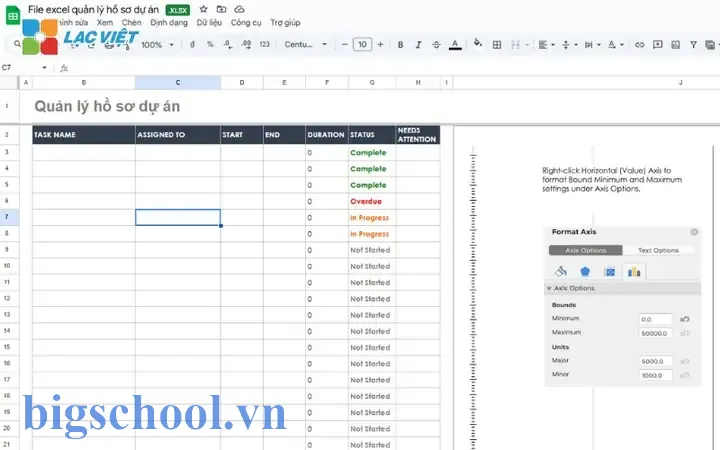Open the text color picker
Viewport: 720px width, 450px height.
click(x=455, y=45)
